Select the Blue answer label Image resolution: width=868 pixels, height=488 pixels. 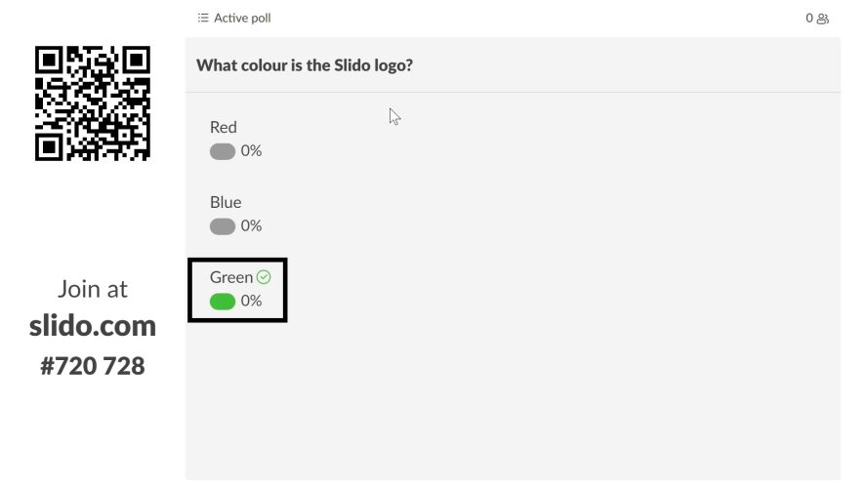click(x=226, y=202)
